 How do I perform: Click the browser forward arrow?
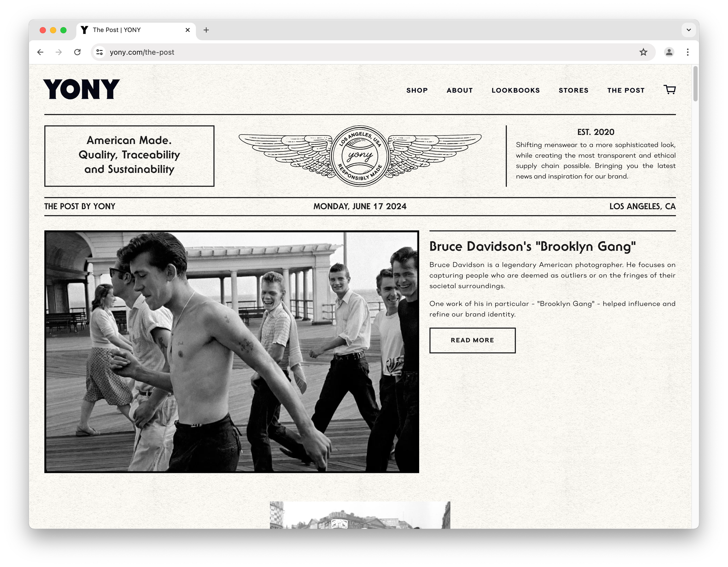[x=59, y=52]
